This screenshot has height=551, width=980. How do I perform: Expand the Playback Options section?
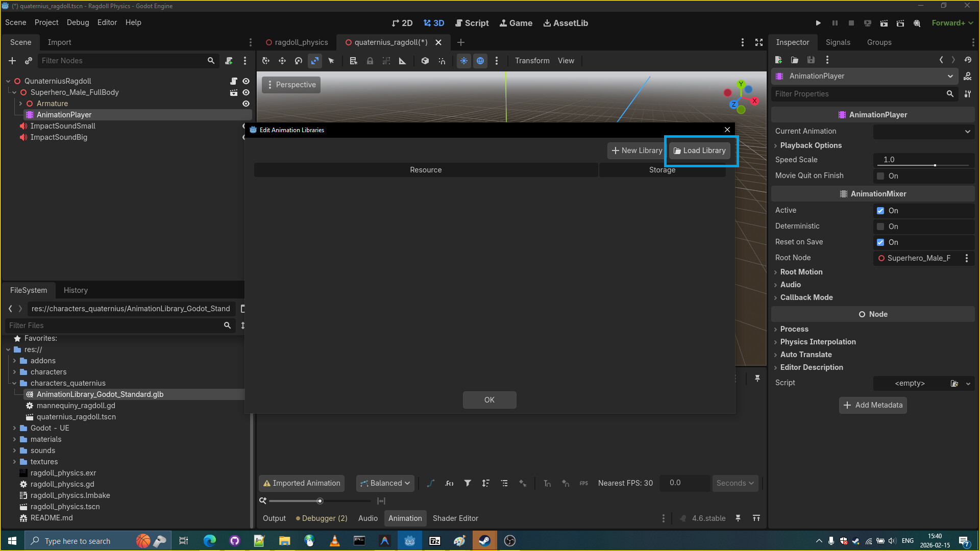[811, 145]
